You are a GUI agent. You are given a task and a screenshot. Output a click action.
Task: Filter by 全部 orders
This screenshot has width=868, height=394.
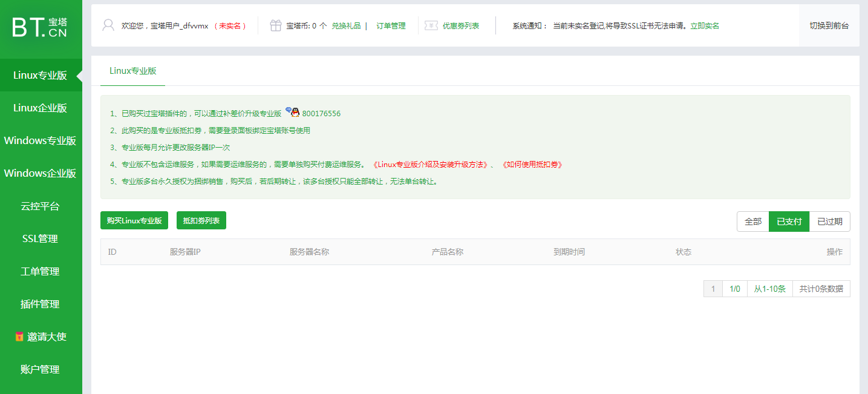tap(753, 222)
